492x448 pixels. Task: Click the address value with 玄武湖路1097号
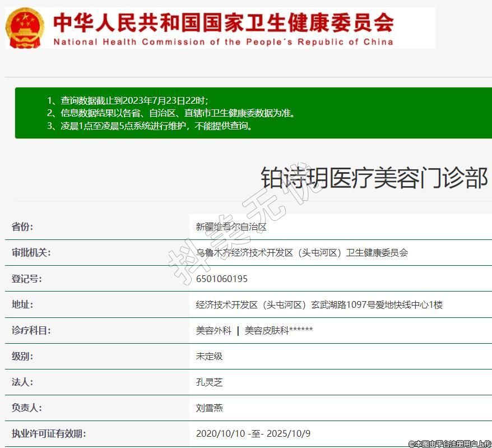click(x=319, y=304)
